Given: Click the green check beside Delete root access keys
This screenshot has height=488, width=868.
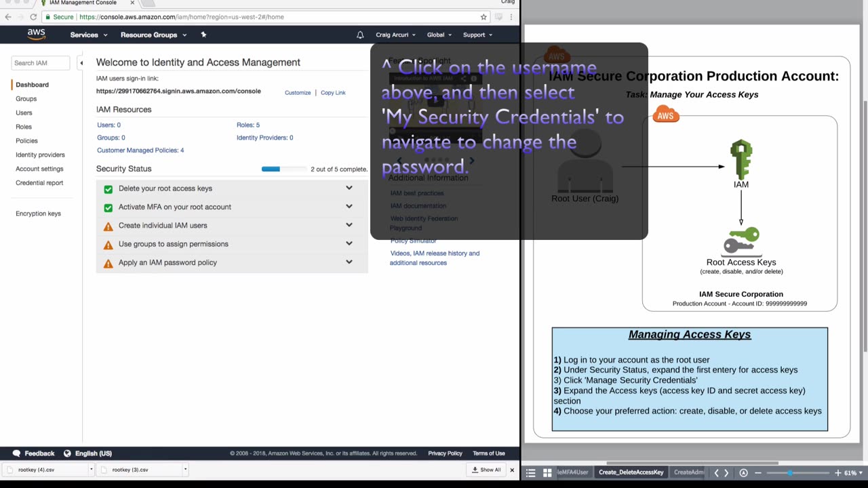Looking at the screenshot, I should coord(108,189).
